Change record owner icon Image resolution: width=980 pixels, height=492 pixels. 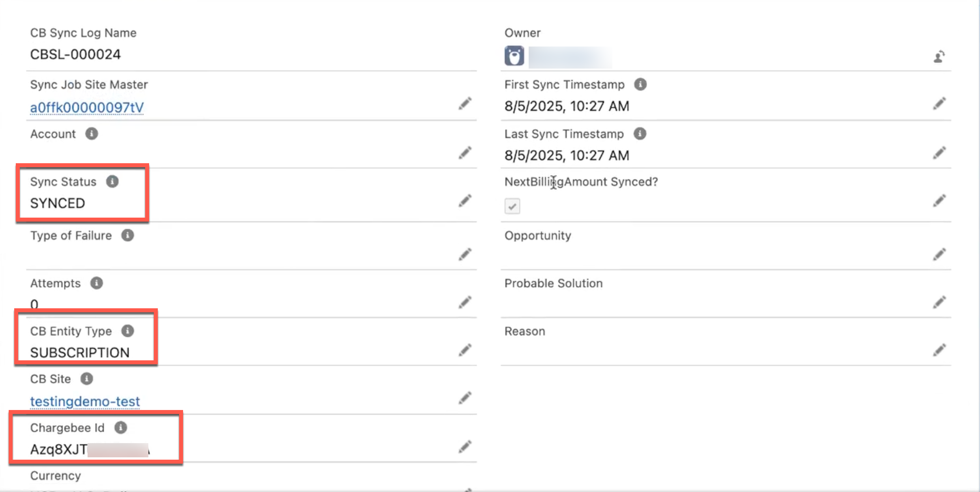pyautogui.click(x=939, y=57)
